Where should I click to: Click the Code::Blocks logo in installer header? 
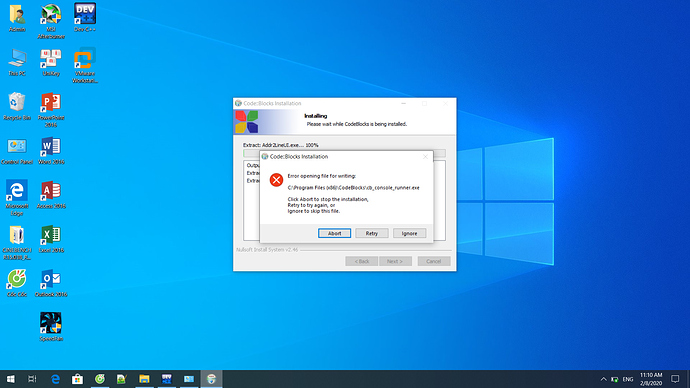tap(246, 122)
